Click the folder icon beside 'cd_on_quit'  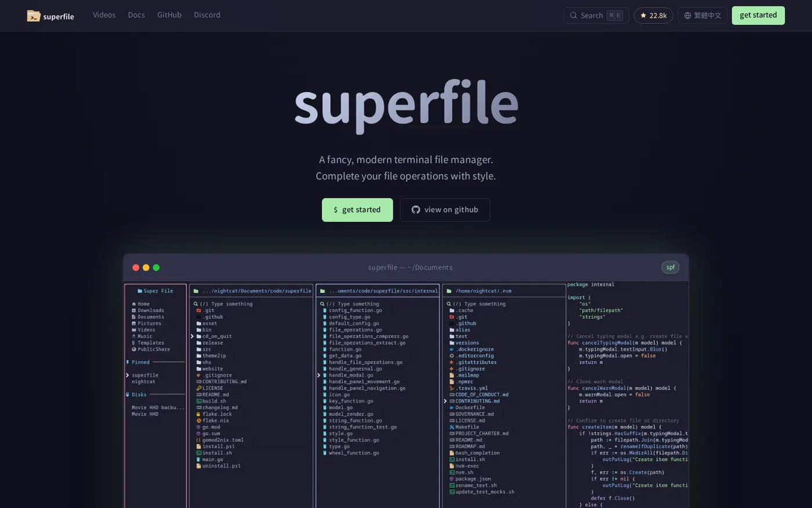(199, 336)
